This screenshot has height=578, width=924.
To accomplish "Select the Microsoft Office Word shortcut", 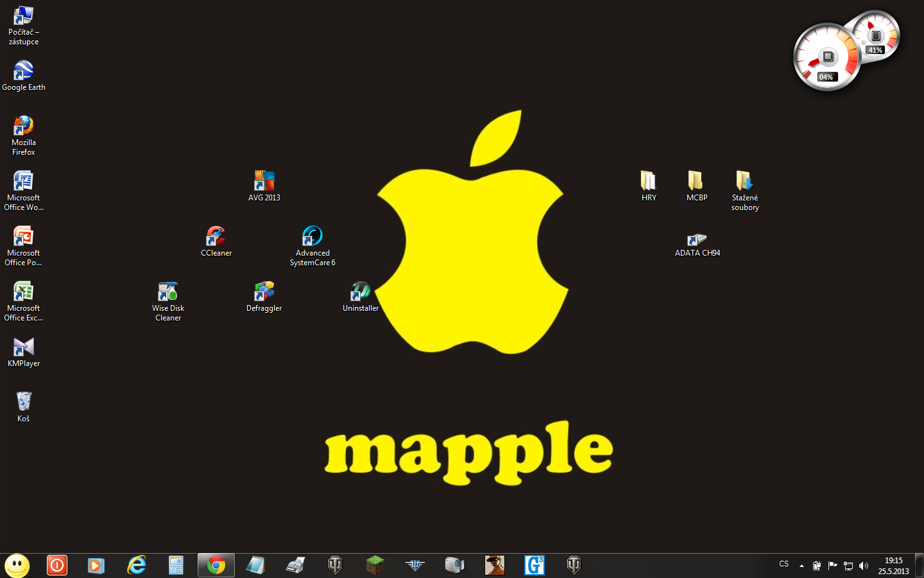I will click(x=23, y=191).
